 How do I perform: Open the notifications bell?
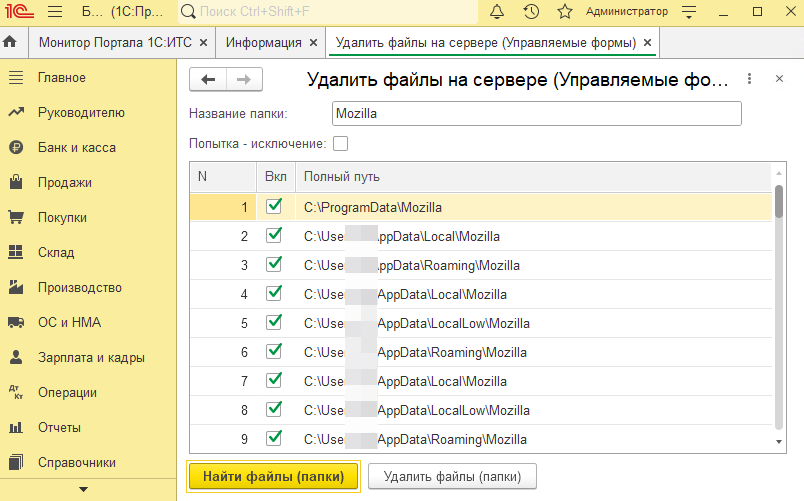tap(497, 12)
